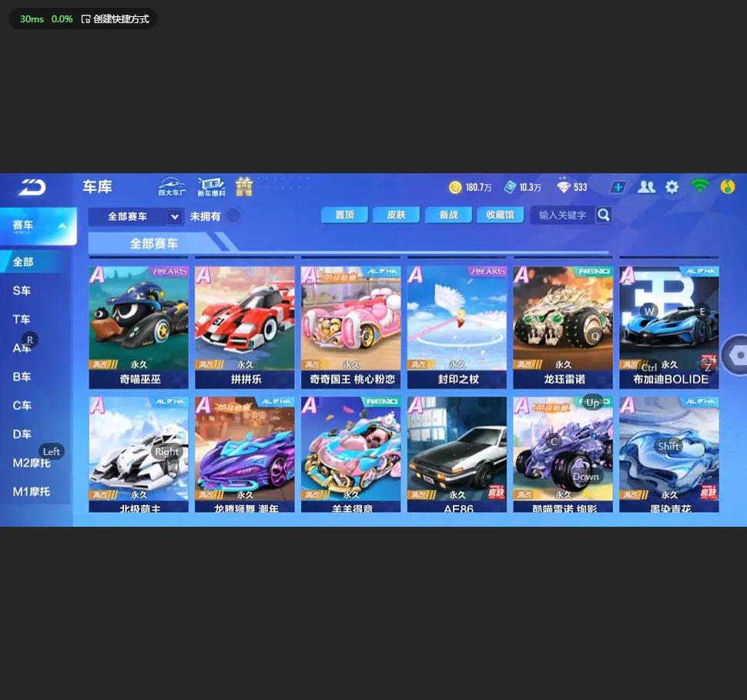The width and height of the screenshot is (747, 700).
Task: Collapse the 赛车 sidebar section
Action: [38, 226]
